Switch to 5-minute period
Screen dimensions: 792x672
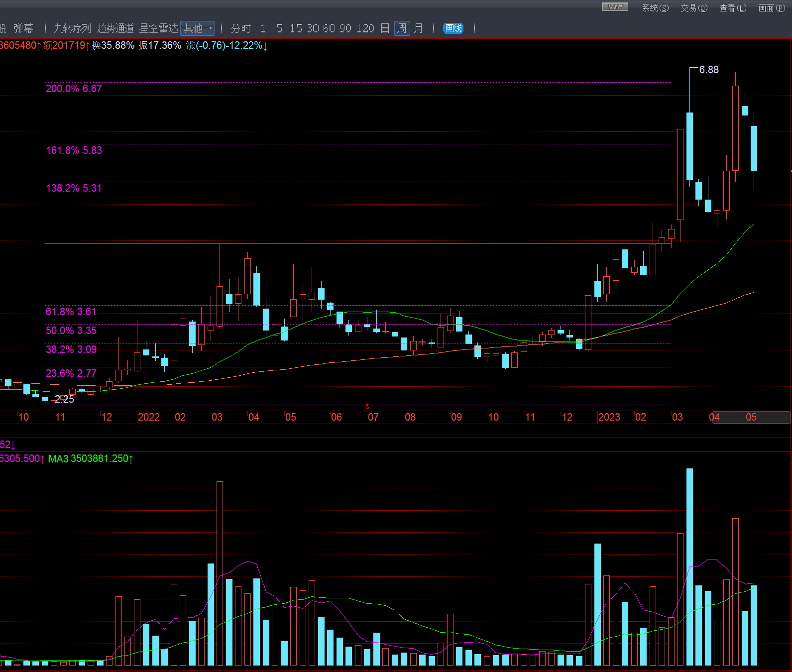[x=280, y=28]
